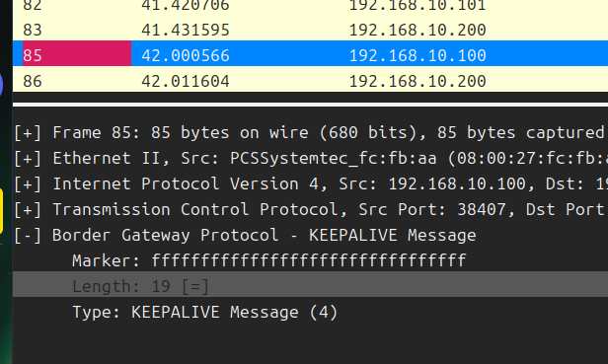
Task: Expand the Transmission Control Protocol section
Action: pyautogui.click(x=28, y=209)
